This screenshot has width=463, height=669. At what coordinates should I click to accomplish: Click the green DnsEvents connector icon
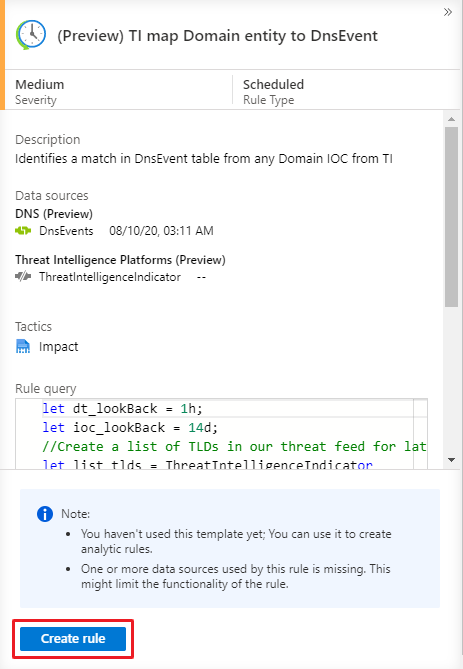tap(23, 231)
